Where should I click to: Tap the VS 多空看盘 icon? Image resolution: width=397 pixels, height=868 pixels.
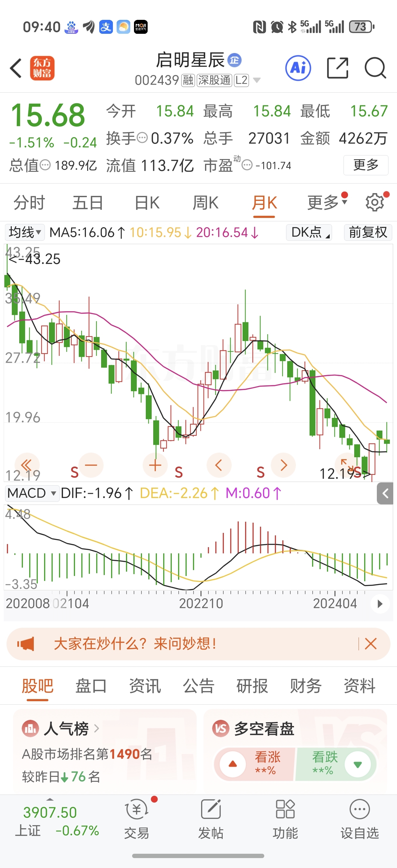point(221,729)
